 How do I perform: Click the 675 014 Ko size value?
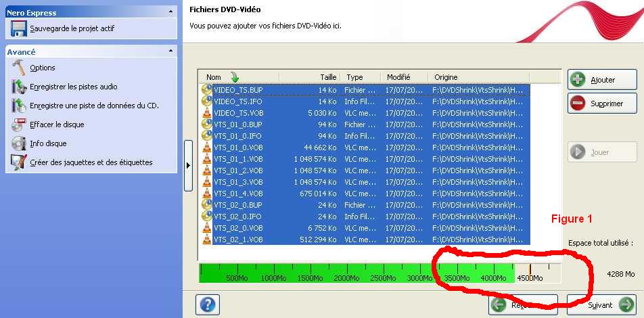click(319, 193)
